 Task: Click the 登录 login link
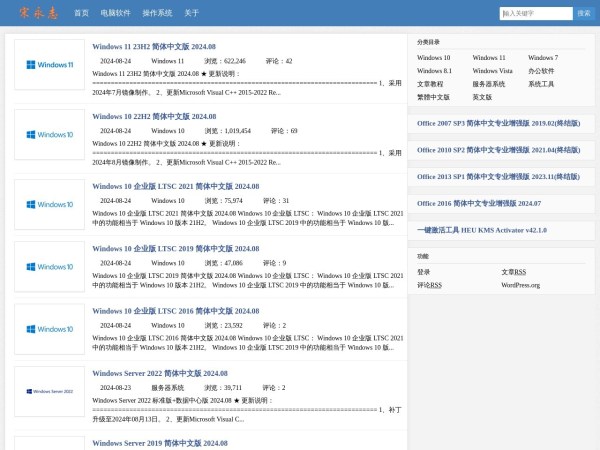[x=424, y=272]
